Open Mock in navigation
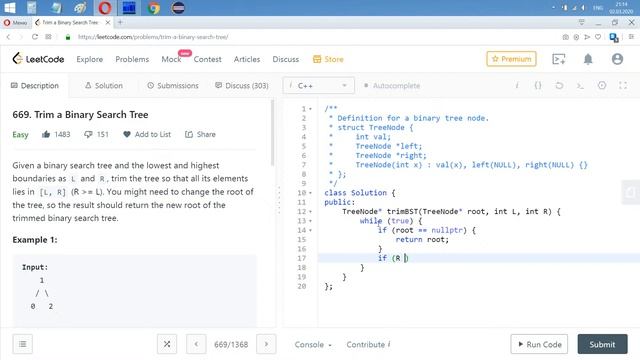 point(171,59)
